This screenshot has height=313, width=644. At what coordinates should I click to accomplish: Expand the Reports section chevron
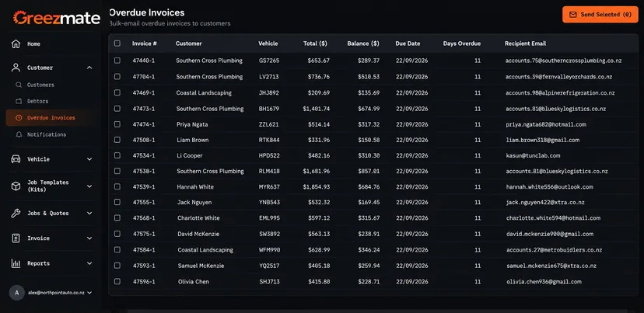89,263
